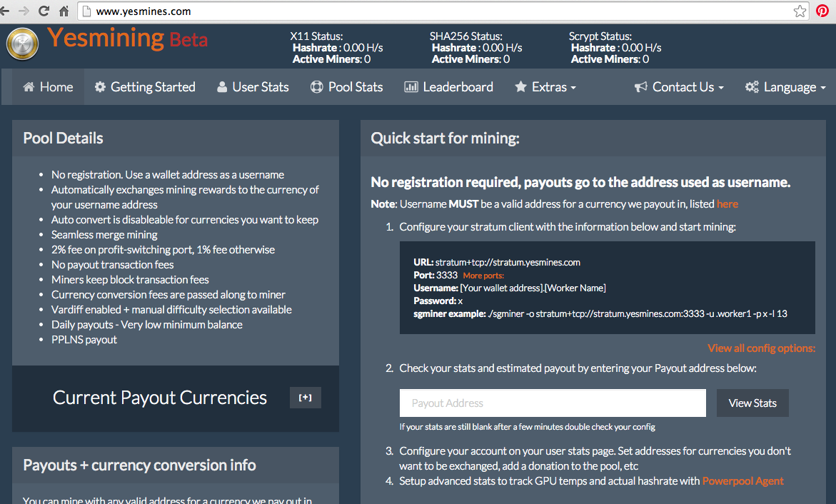The height and width of the screenshot is (504, 836).
Task: Click the 'Current Payout Currencies' heading
Action: [160, 398]
